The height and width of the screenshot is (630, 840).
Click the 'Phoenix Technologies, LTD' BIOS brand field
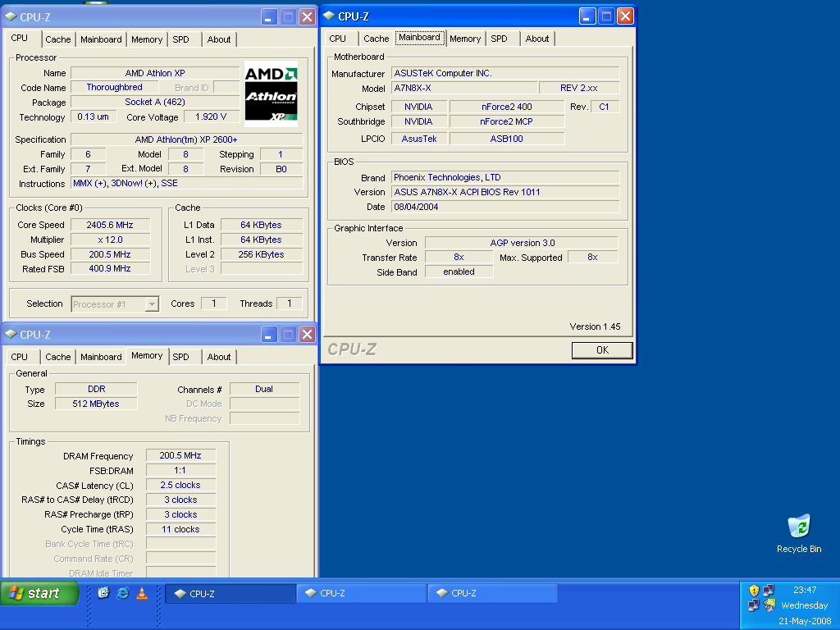coord(505,177)
